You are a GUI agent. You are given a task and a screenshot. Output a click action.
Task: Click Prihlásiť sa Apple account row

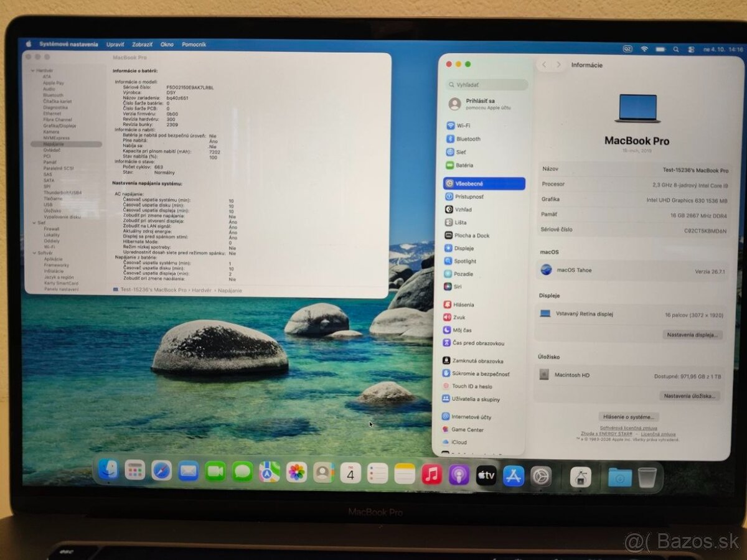point(487,104)
